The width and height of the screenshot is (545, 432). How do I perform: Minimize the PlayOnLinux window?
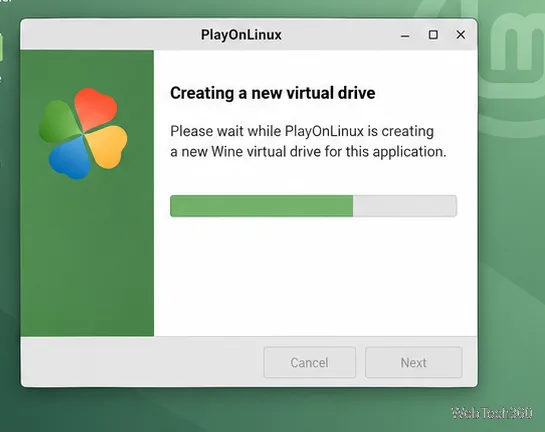coord(405,35)
